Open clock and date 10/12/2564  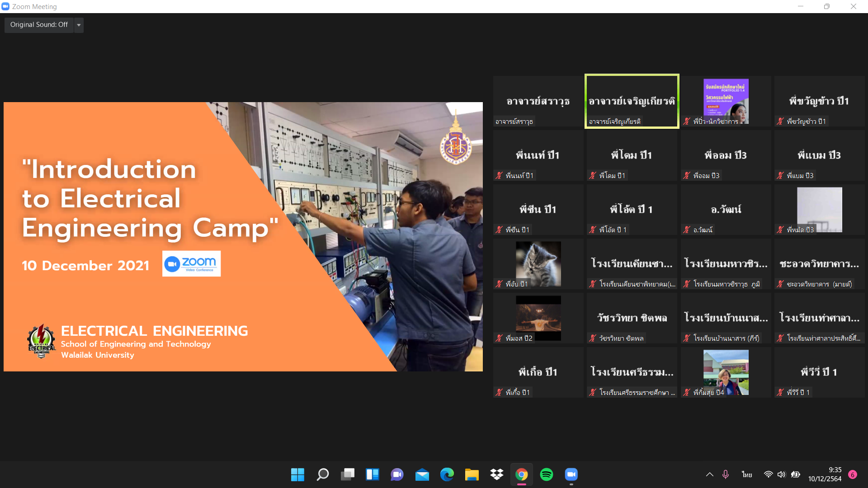pos(825,474)
